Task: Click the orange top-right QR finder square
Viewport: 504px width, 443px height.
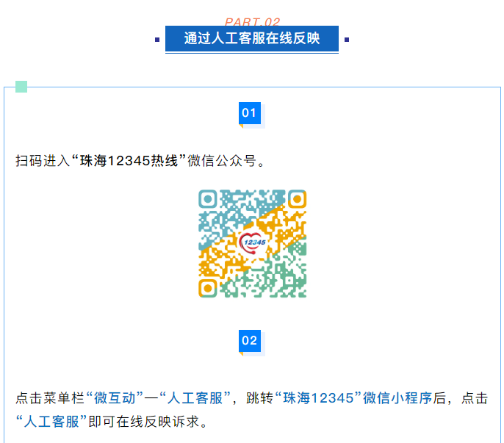Action: click(x=296, y=198)
